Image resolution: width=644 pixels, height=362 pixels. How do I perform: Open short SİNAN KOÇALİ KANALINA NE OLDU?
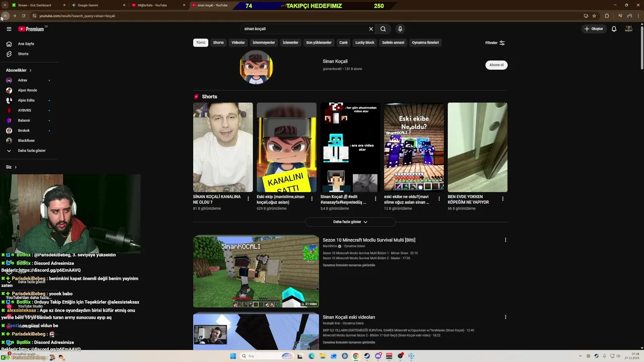point(223,147)
